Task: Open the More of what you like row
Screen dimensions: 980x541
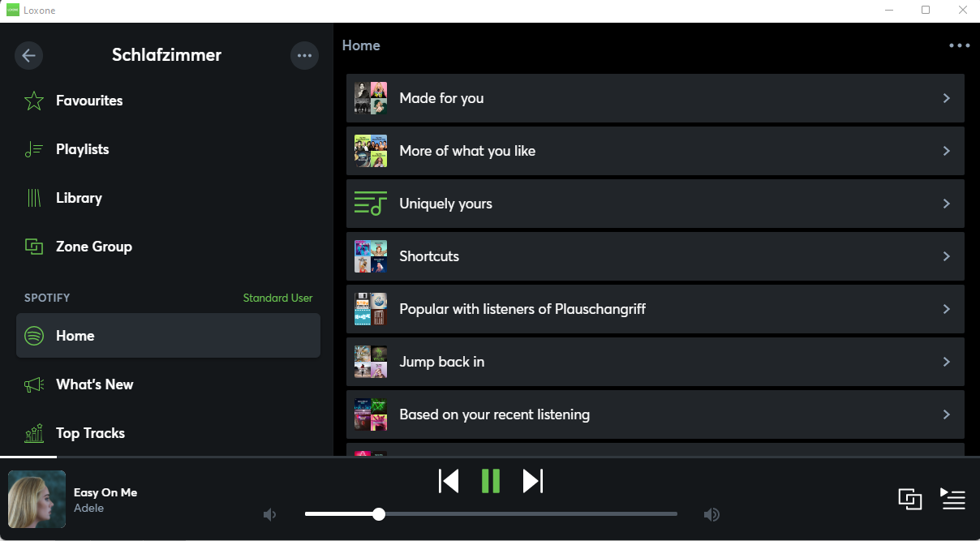Action: tap(655, 151)
